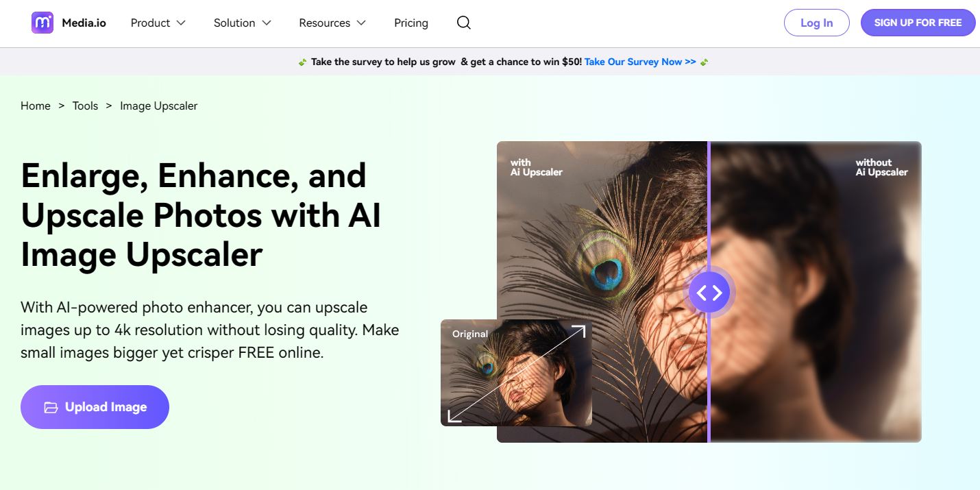Grab the before/after comparison slider handle
Viewport: 980px width, 490px height.
coord(709,293)
